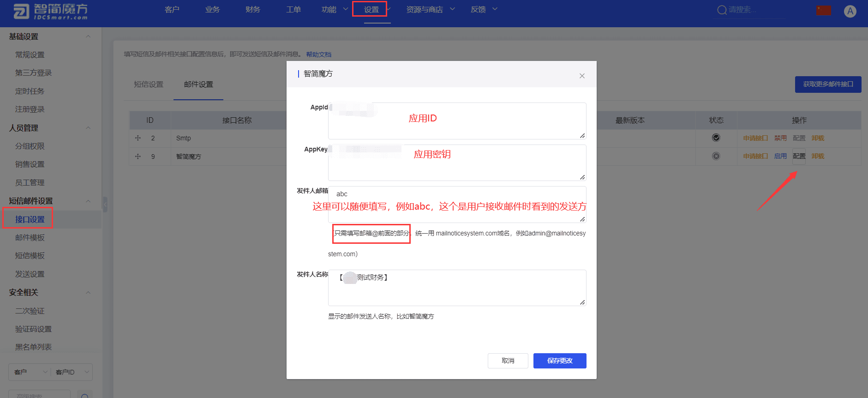Click 配置 in 智简魔方 row
The image size is (868, 398).
point(799,156)
